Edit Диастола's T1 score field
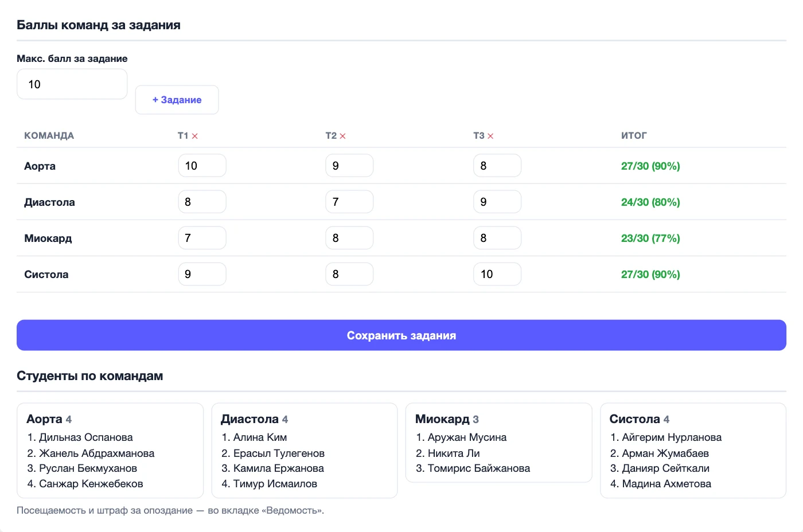The height and width of the screenshot is (532, 803). tap(202, 202)
